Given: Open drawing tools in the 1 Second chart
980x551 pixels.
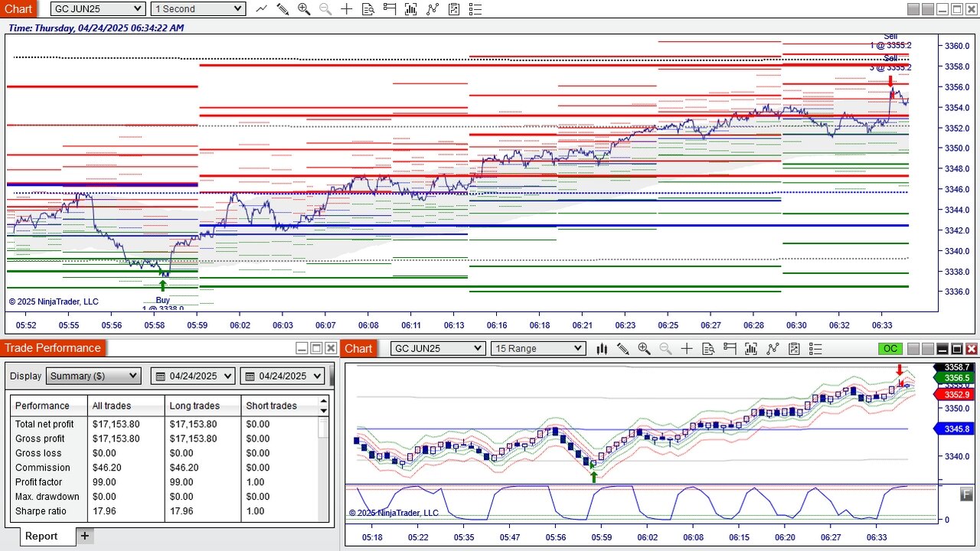Looking at the screenshot, I should 283,9.
